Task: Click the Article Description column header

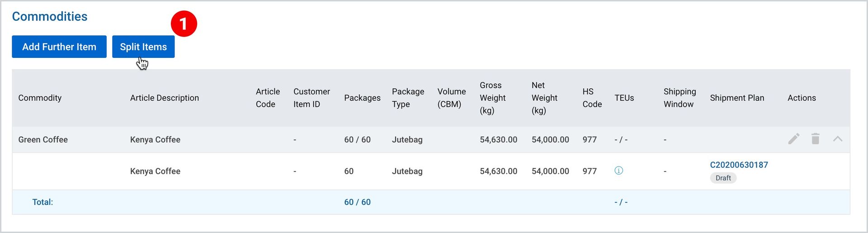Action: [x=165, y=98]
